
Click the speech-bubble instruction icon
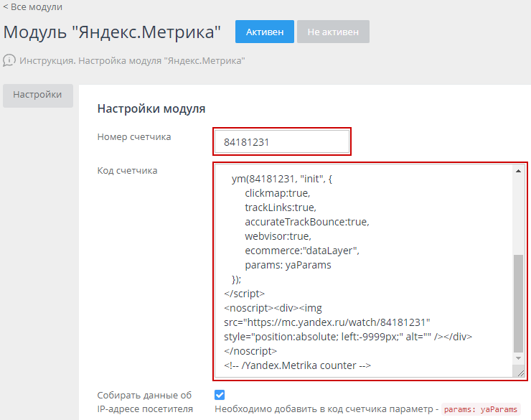point(9,60)
